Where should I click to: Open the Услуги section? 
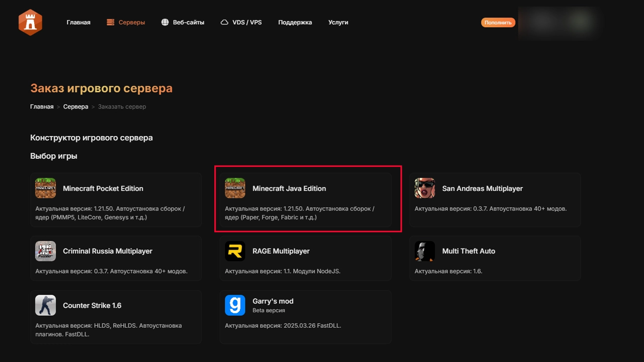point(338,22)
